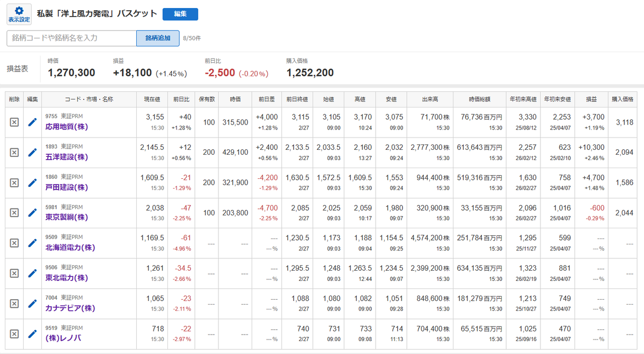This screenshot has width=644, height=354.
Task: Open the 応用地質(株) stock link
Action: pos(67,127)
